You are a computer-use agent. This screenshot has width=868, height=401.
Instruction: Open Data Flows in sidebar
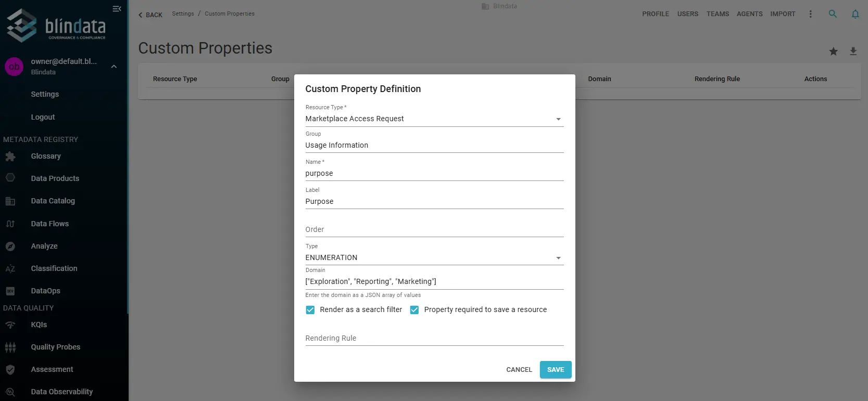50,224
